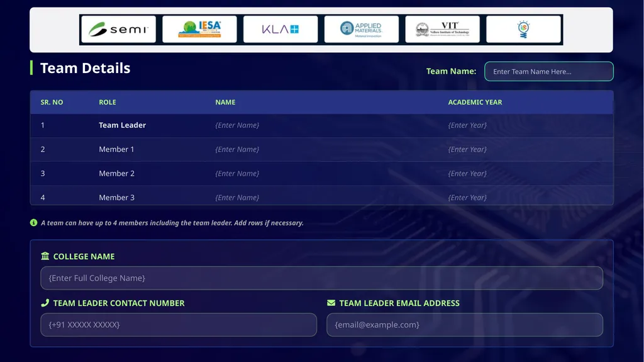Click the phone icon by Contact Number

[x=45, y=303]
